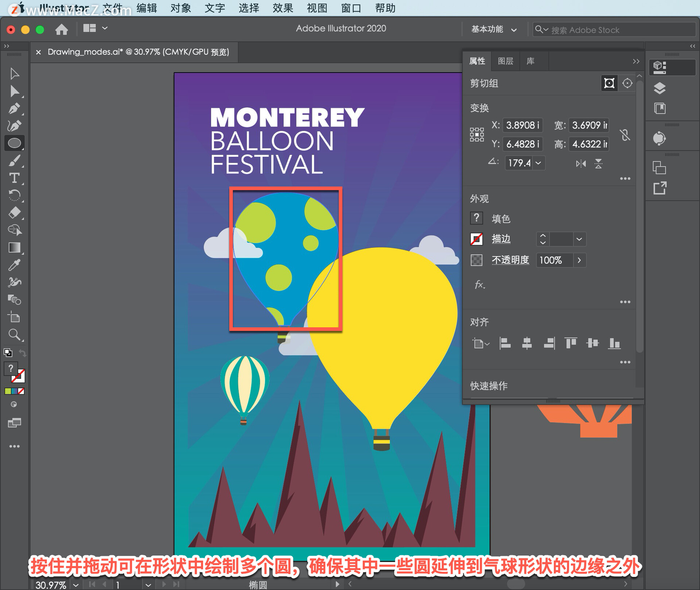Select the Eyedropper tool
The image size is (700, 590).
[14, 265]
